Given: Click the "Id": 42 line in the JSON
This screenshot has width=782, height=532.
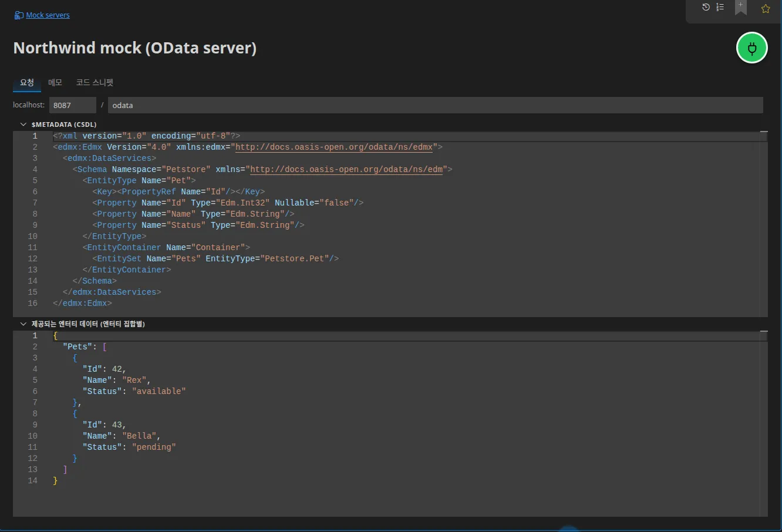Looking at the screenshot, I should 104,369.
